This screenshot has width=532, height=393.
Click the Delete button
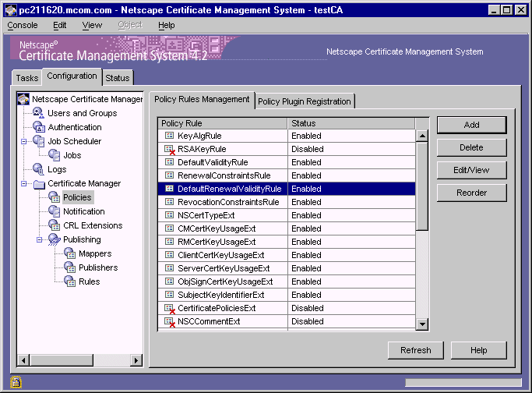click(x=471, y=147)
